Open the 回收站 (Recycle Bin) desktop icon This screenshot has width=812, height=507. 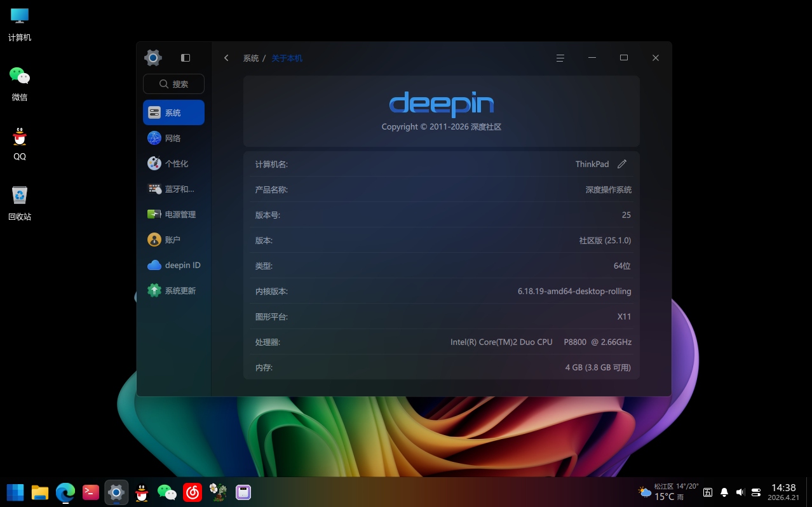pyautogui.click(x=20, y=203)
